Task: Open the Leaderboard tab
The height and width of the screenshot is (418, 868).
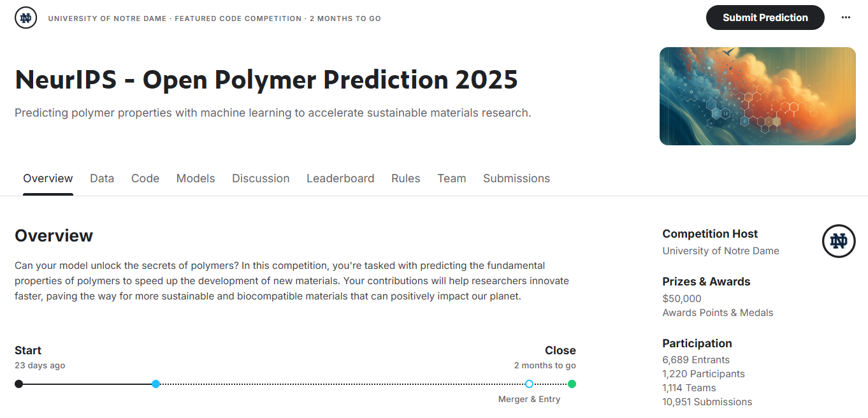Action: click(340, 178)
